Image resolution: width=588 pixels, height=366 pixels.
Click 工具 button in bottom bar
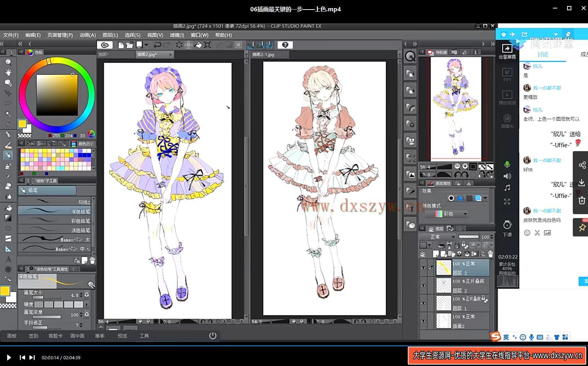(x=144, y=336)
